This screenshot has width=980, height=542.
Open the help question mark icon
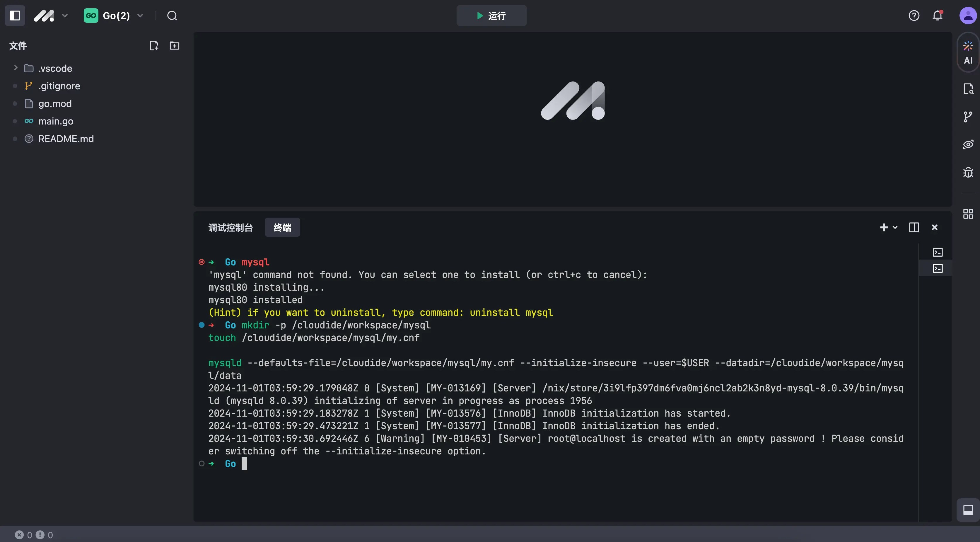[x=914, y=16]
